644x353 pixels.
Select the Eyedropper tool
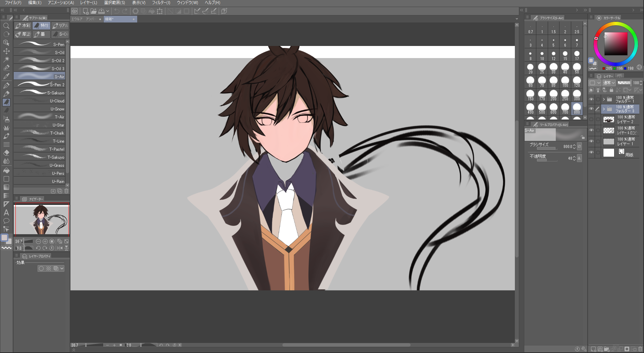tap(6, 76)
